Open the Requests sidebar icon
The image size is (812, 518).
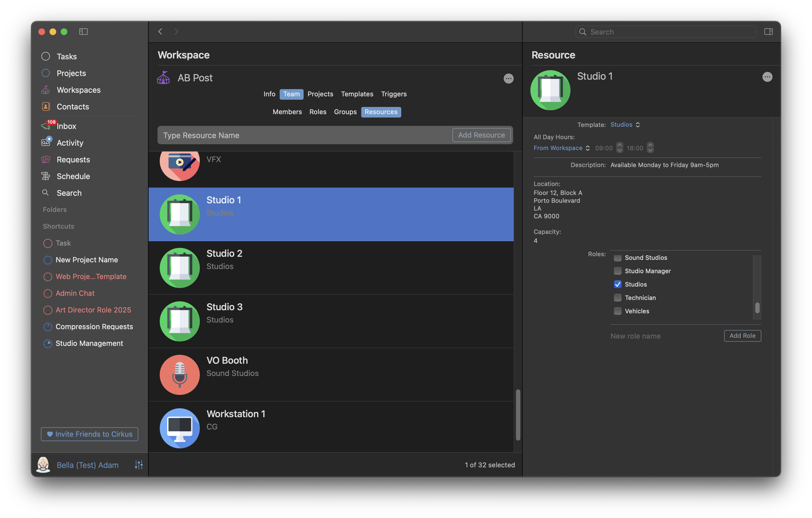click(46, 159)
